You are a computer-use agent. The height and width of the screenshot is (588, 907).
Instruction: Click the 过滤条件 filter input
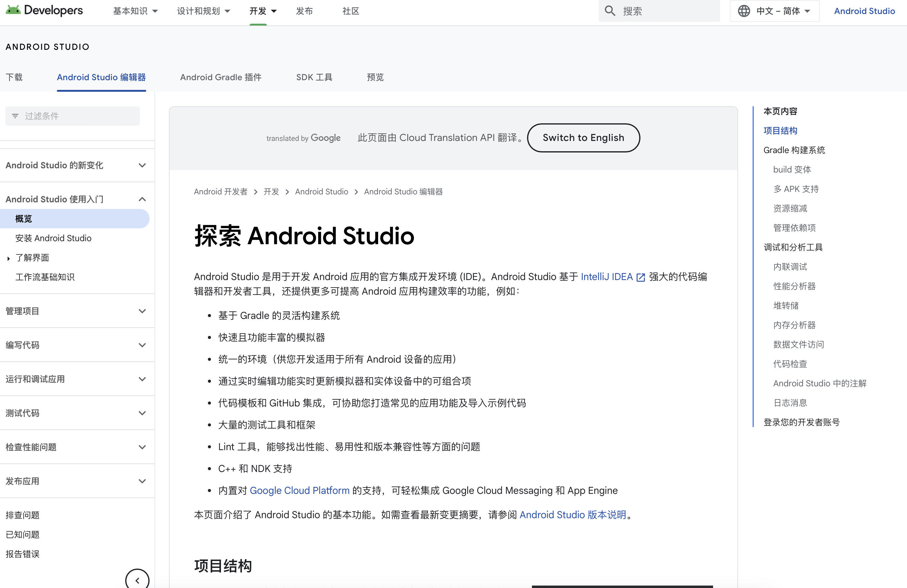(x=72, y=116)
